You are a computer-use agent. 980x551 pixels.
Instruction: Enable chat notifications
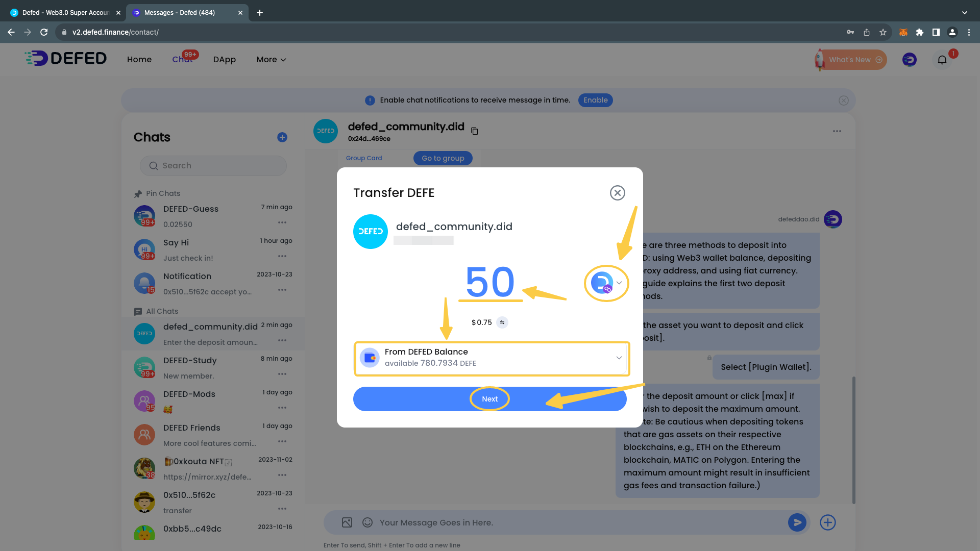(595, 100)
